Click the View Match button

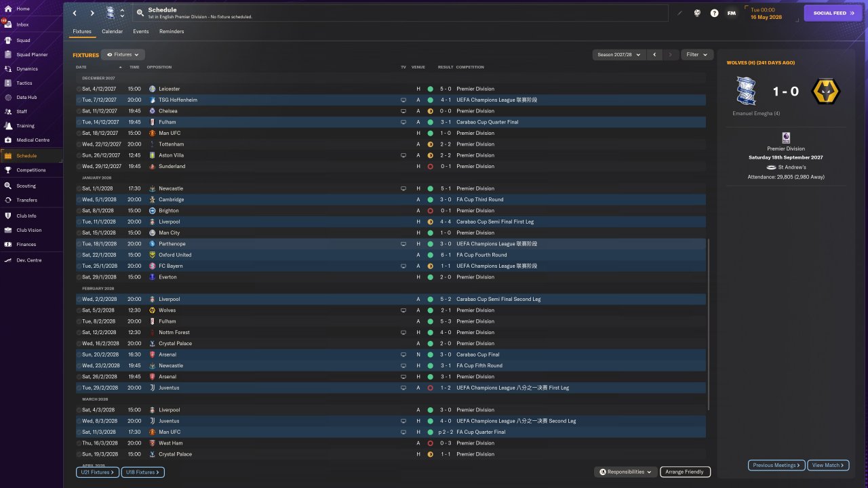click(x=829, y=465)
